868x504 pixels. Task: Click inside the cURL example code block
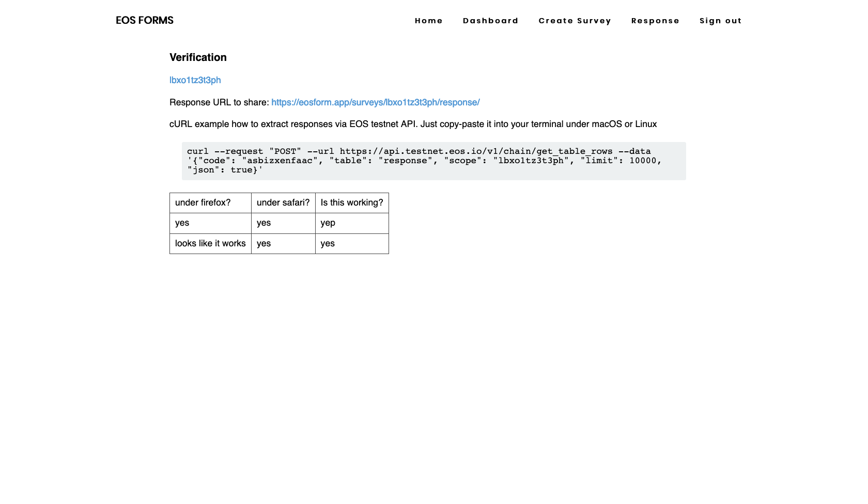click(434, 161)
